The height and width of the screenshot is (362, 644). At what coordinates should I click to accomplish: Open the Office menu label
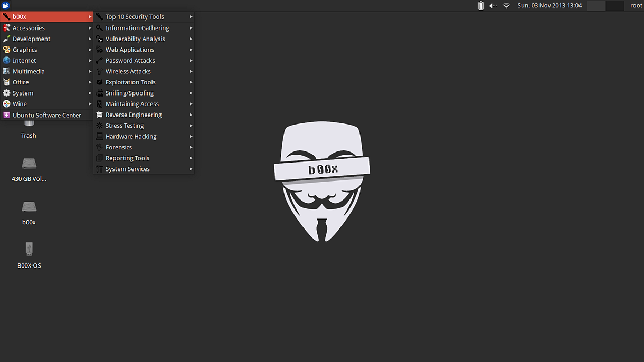[21, 82]
